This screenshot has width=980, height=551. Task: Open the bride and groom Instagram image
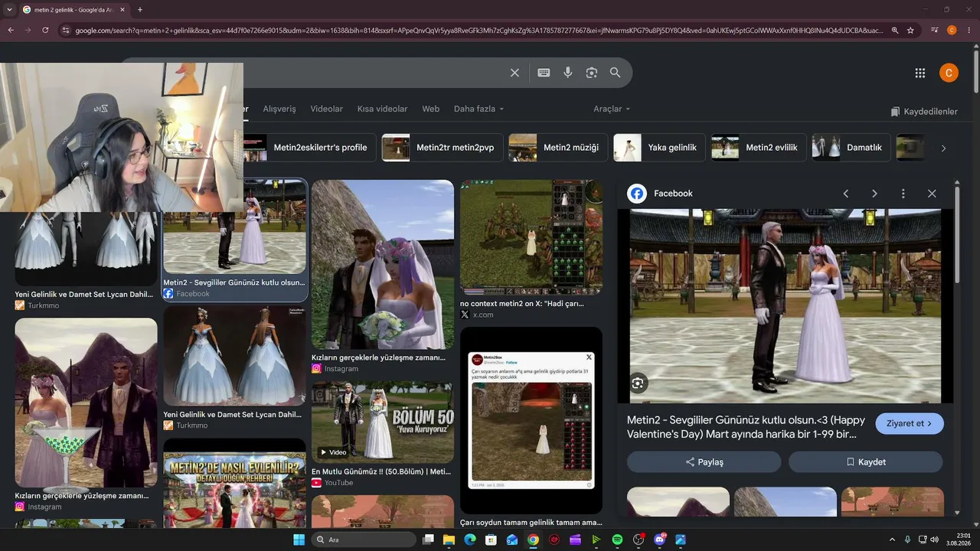click(382, 265)
